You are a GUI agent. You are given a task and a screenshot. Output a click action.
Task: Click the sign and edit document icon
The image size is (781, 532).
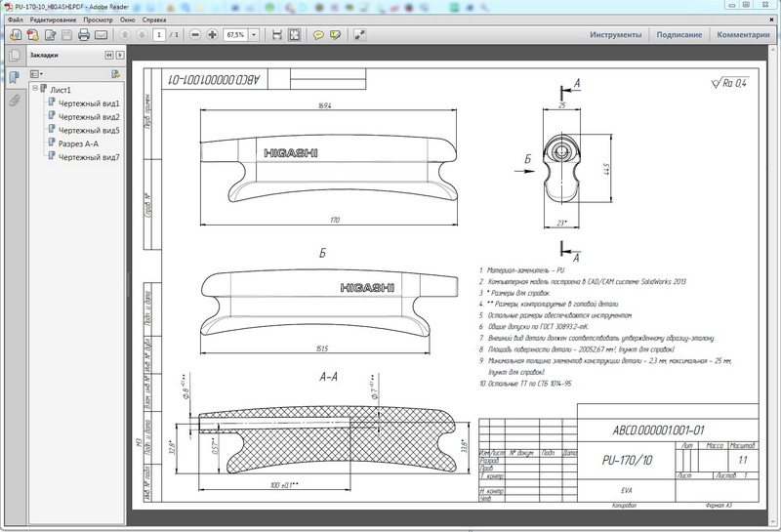51,35
